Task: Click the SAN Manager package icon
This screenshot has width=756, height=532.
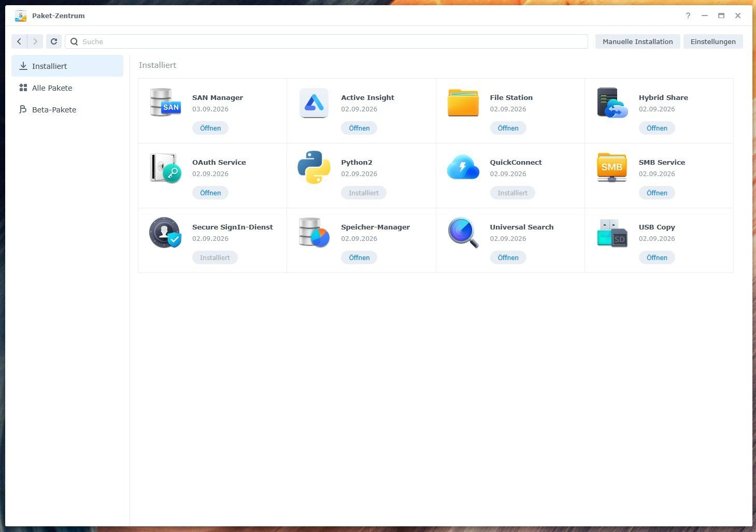Action: [165, 103]
